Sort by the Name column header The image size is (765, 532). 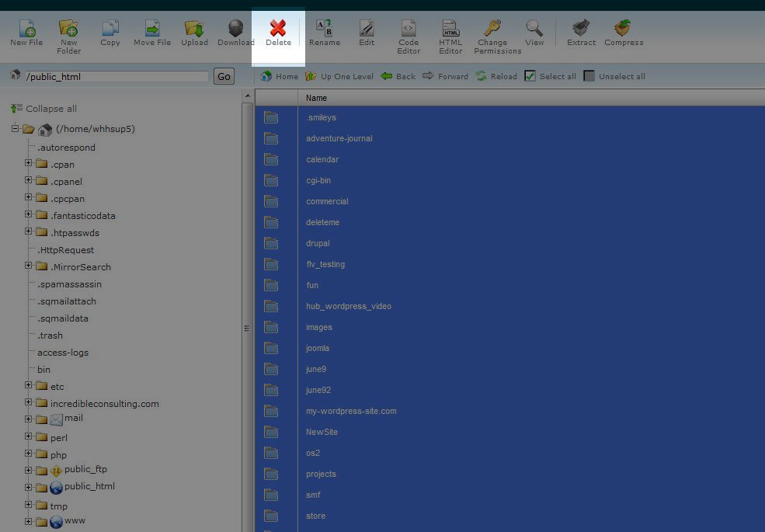point(316,98)
